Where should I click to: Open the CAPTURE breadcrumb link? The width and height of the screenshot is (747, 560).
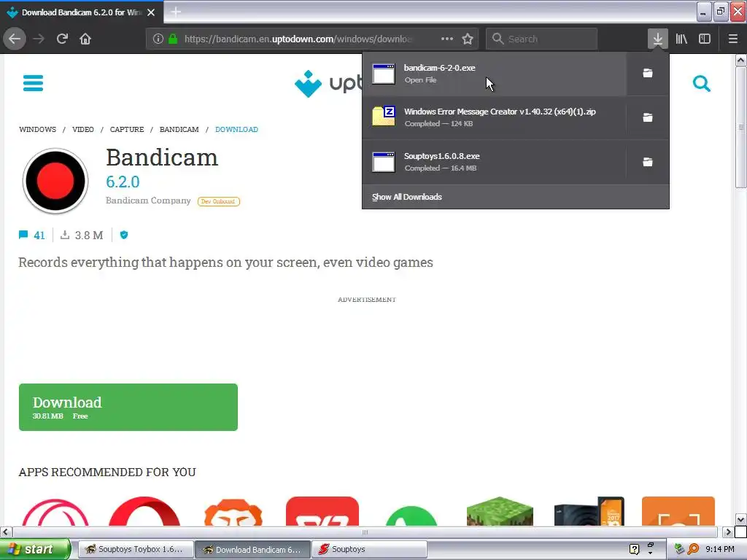point(127,130)
